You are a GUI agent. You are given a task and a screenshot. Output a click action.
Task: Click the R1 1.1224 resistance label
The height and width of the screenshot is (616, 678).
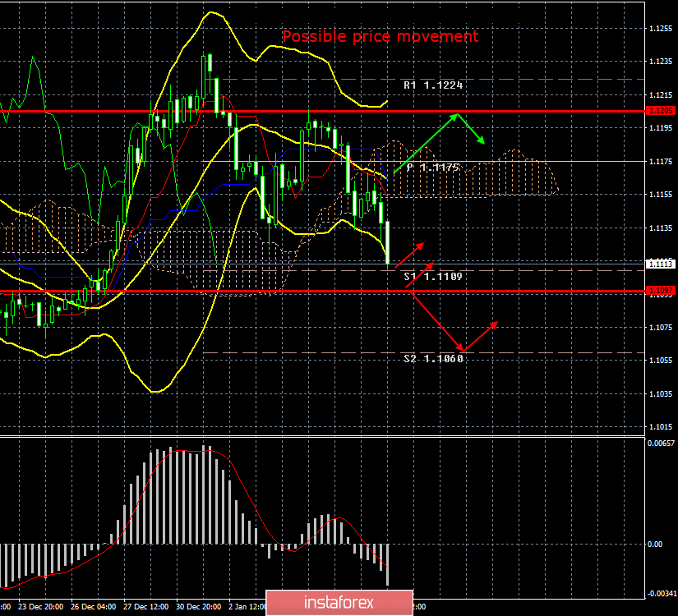pyautogui.click(x=432, y=85)
